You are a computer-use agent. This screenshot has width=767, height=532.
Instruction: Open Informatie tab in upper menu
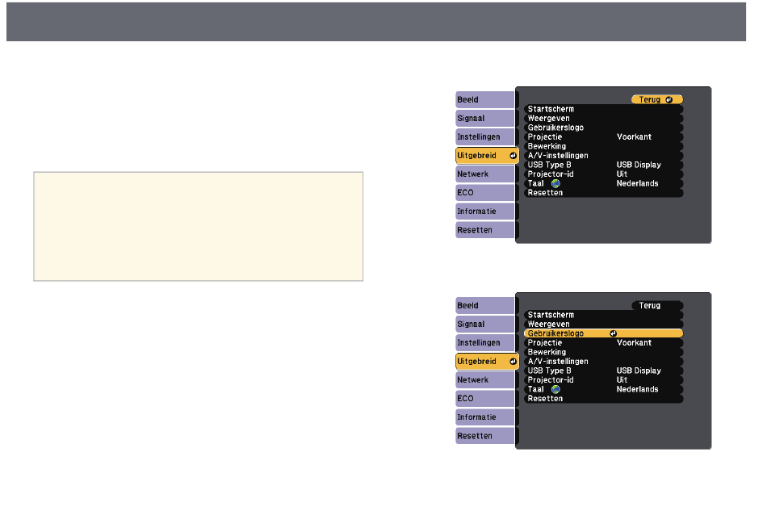click(484, 212)
